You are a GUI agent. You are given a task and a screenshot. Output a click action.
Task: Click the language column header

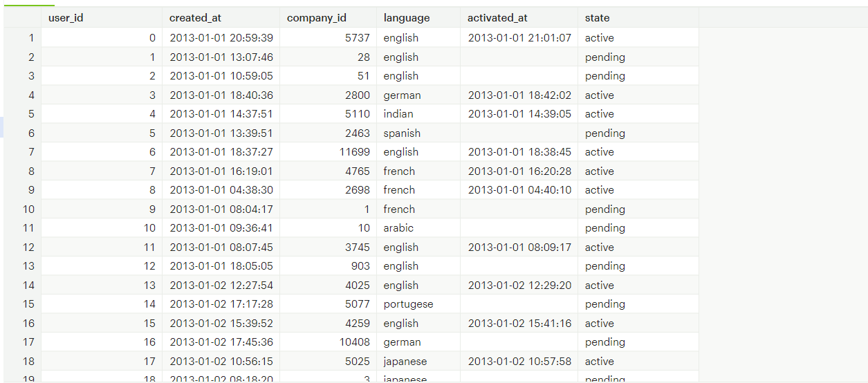click(418, 17)
